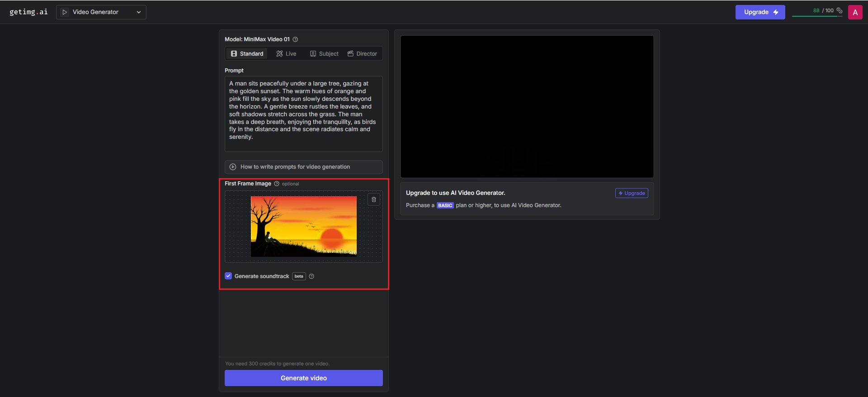Image resolution: width=868 pixels, height=397 pixels.
Task: Uncheck the Generate soundtrack checkbox
Action: click(228, 276)
